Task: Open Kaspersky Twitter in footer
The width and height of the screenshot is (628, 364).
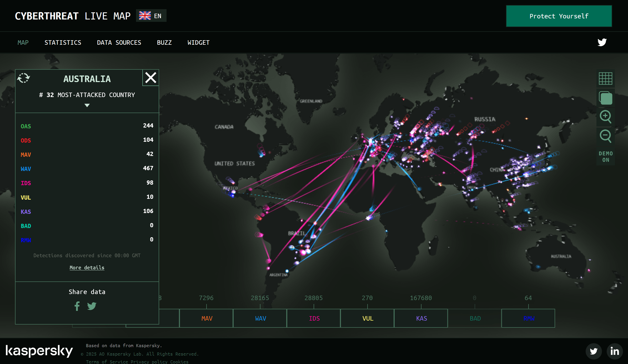Action: tap(594, 351)
